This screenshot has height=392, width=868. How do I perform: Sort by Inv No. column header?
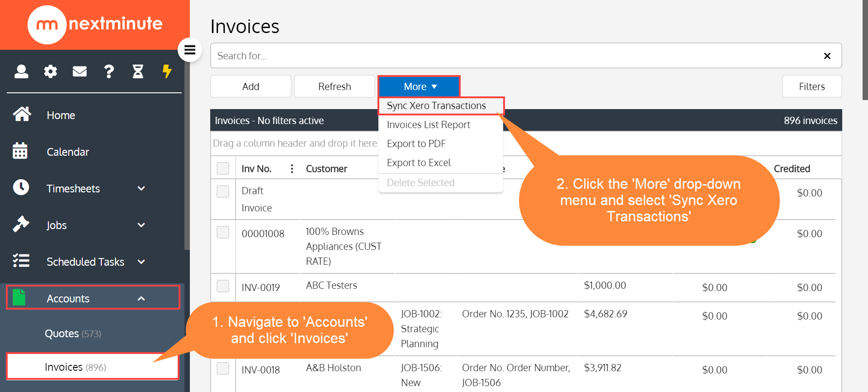click(256, 169)
